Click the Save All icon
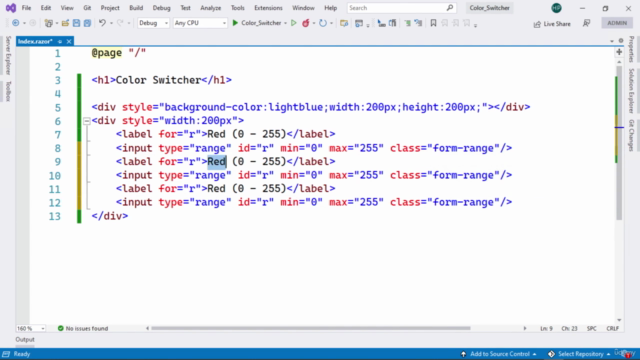The width and height of the screenshot is (640, 360). point(87,23)
